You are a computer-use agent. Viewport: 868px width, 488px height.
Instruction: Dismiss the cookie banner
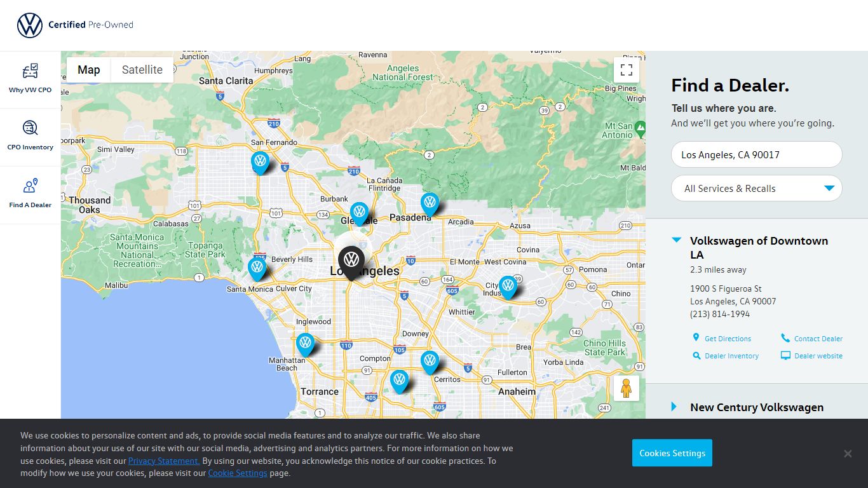[847, 453]
